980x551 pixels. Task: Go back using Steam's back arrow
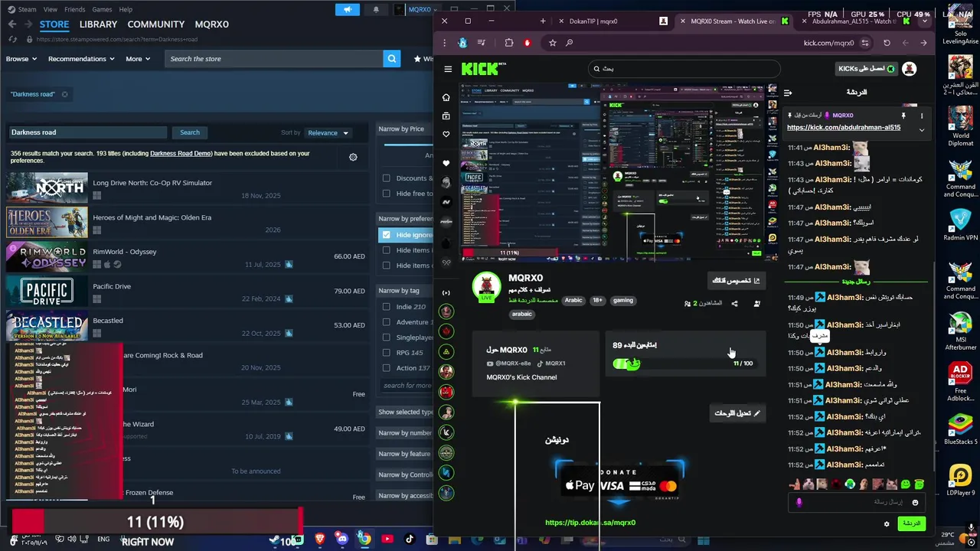coord(11,24)
